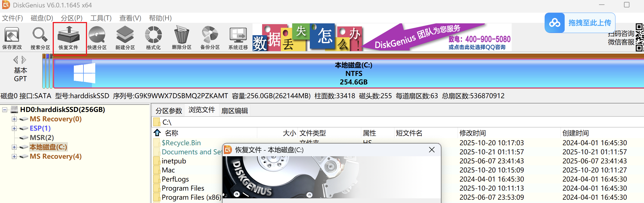Close the 恢复文件 dialog
Image resolution: width=644 pixels, height=203 pixels.
[432, 150]
